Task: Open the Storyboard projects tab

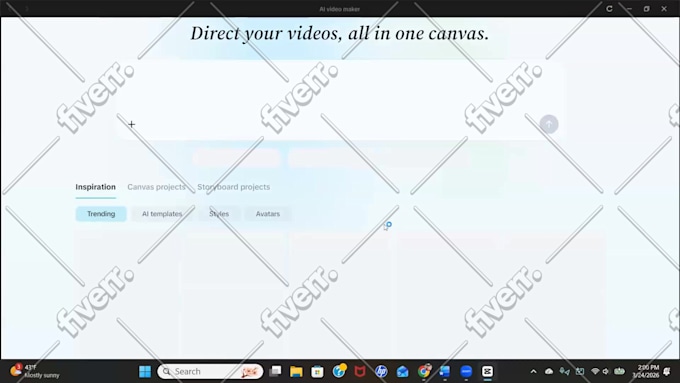Action: pyautogui.click(x=233, y=187)
